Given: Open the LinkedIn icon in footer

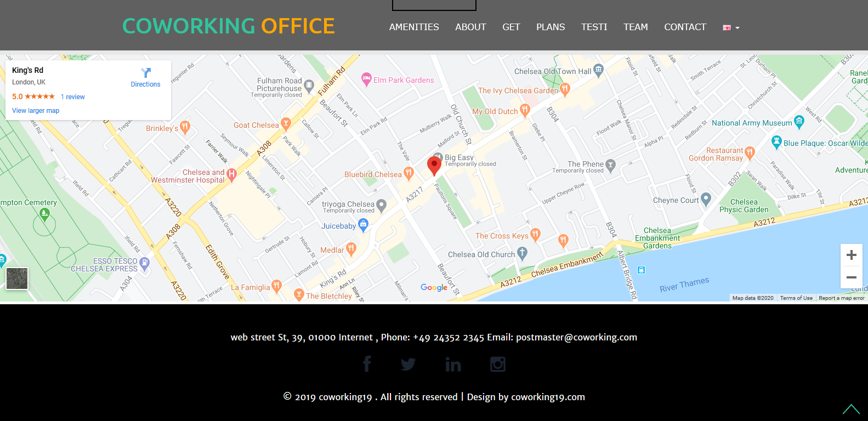Looking at the screenshot, I should coord(453,364).
